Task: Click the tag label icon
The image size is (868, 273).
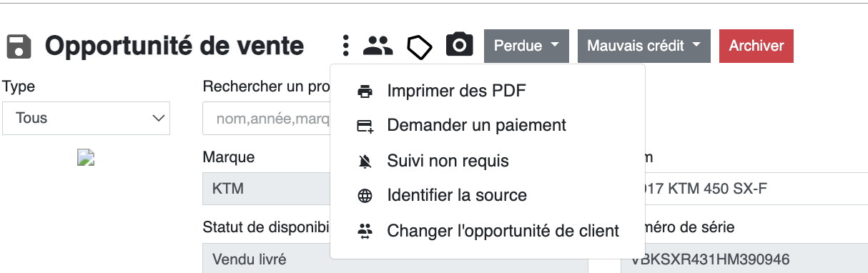Action: (420, 46)
